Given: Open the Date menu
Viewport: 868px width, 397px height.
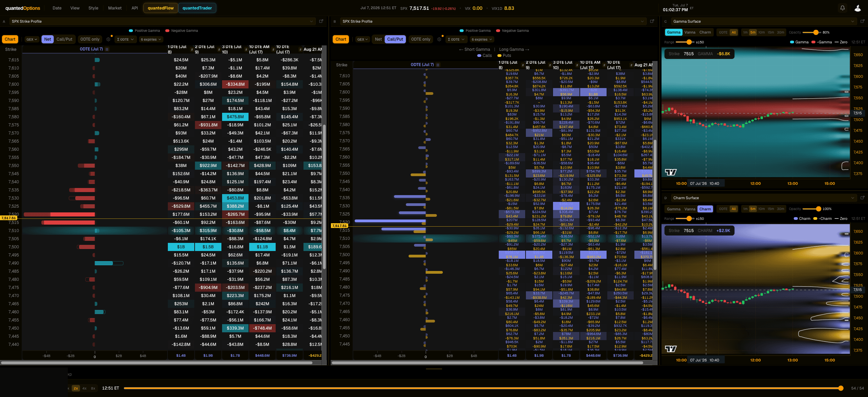Looking at the screenshot, I should (x=57, y=8).
